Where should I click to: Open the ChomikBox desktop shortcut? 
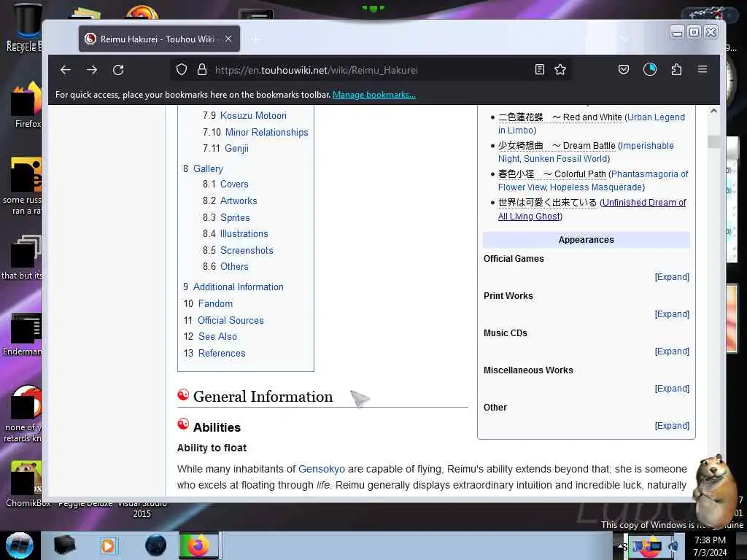tap(26, 484)
